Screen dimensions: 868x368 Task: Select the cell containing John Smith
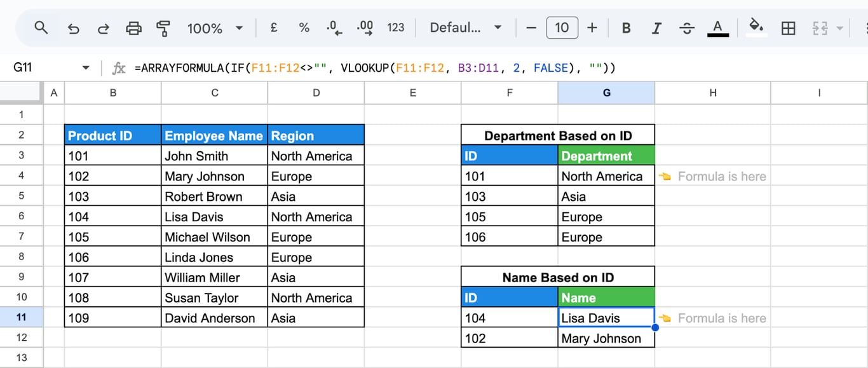click(x=215, y=156)
